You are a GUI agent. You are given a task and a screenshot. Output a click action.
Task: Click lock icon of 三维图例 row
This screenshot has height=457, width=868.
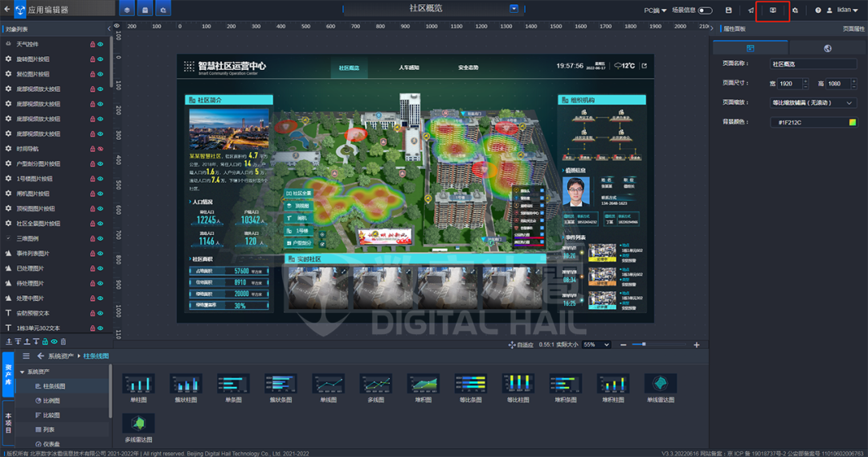coord(92,238)
